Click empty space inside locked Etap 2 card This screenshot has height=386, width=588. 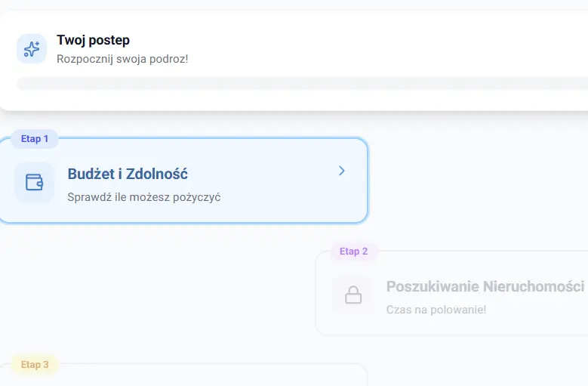(x=528, y=317)
